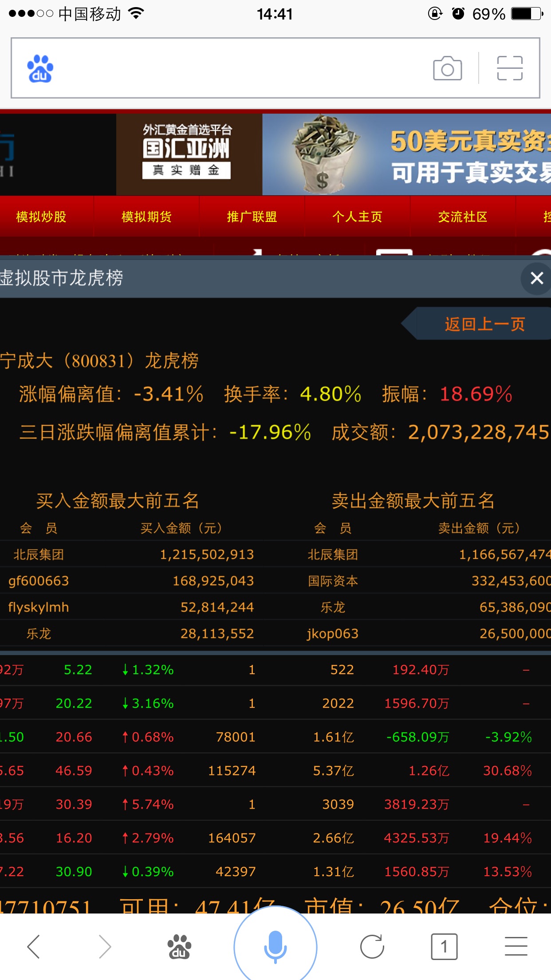Reload page with refresh icon

(x=372, y=946)
